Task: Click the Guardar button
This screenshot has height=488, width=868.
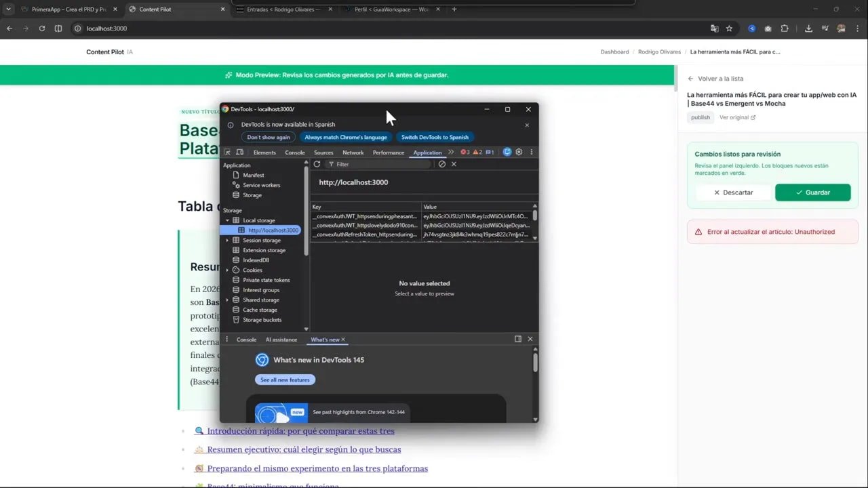Action: [812, 192]
